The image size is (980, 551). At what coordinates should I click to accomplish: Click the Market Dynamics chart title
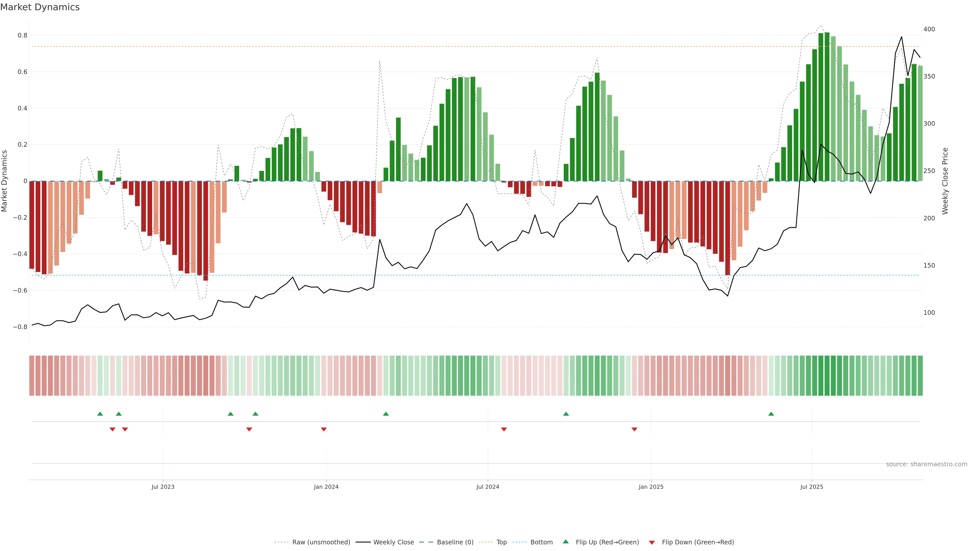pos(40,7)
